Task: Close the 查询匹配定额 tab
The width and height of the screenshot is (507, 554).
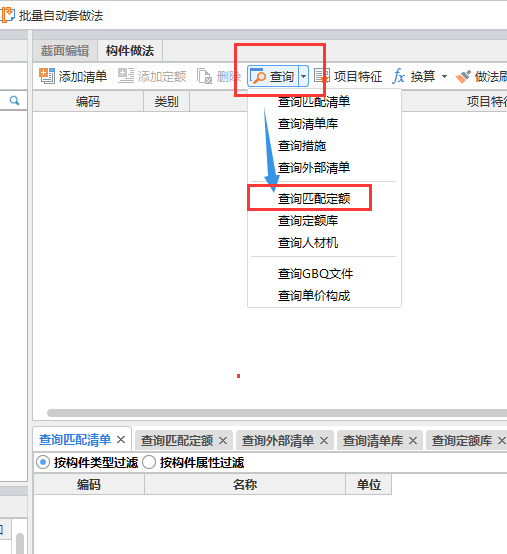Action: point(223,441)
